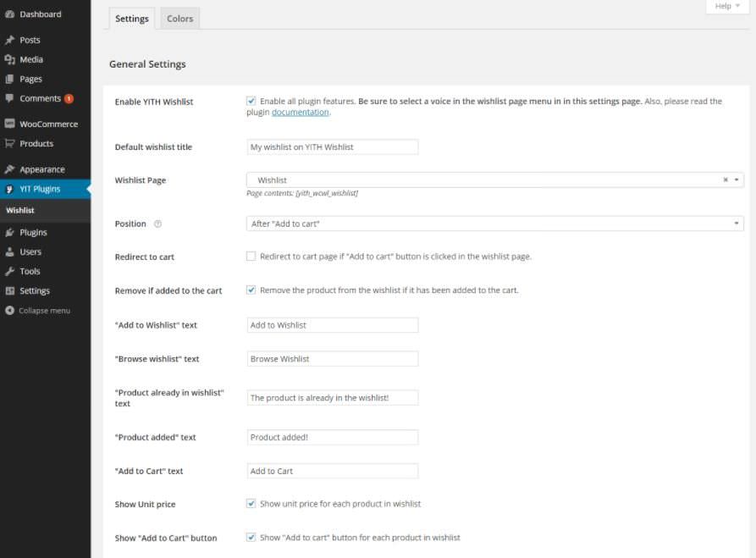Viewport: 756px width, 558px height.
Task: Open the YIT Plugins menu
Action: pyautogui.click(x=46, y=189)
